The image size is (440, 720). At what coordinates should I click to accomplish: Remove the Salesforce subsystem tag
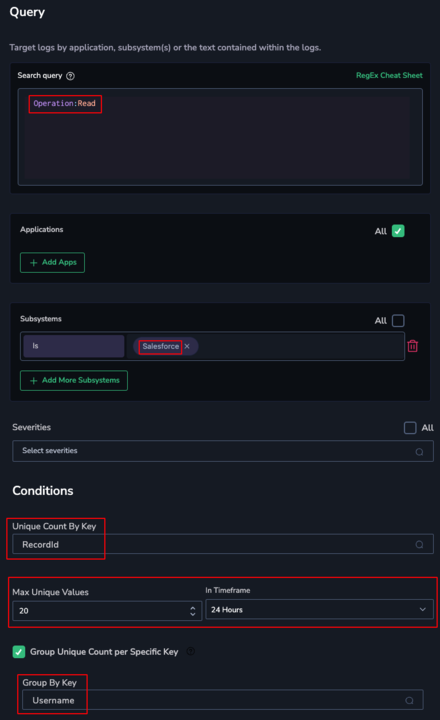tap(187, 346)
